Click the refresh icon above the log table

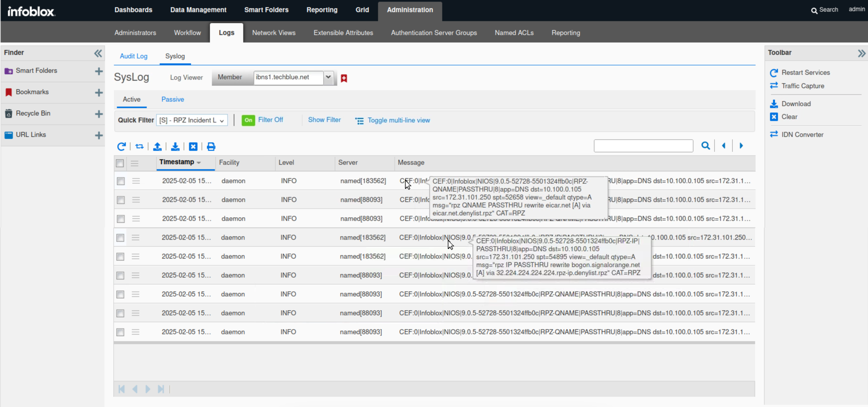coord(121,146)
